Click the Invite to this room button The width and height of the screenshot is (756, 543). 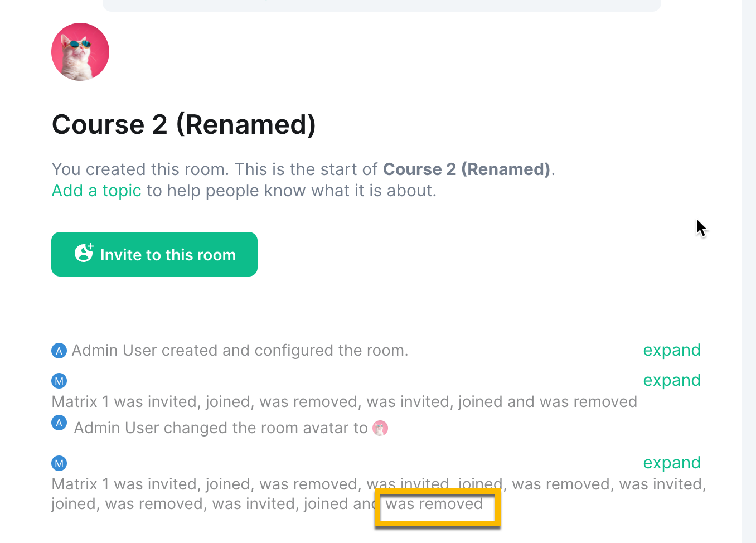154,254
